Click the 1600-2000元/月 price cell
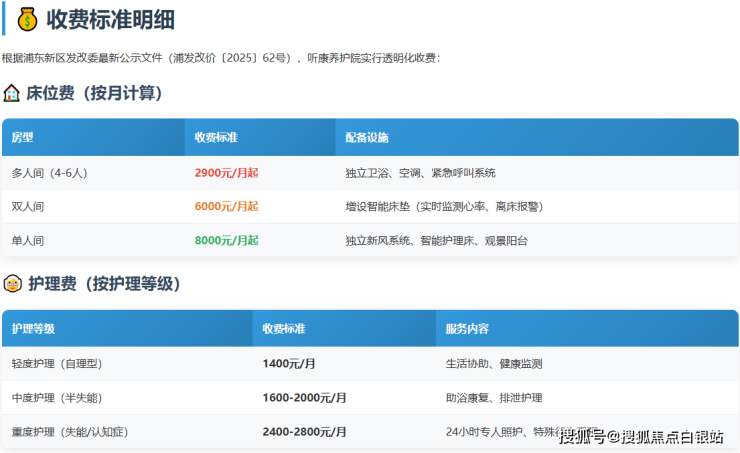 pos(304,397)
